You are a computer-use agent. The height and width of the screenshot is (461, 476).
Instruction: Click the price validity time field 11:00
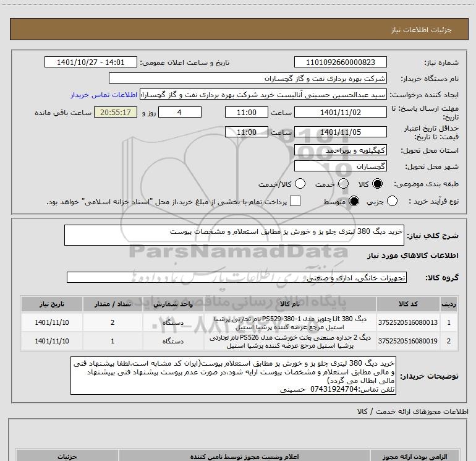click(247, 132)
